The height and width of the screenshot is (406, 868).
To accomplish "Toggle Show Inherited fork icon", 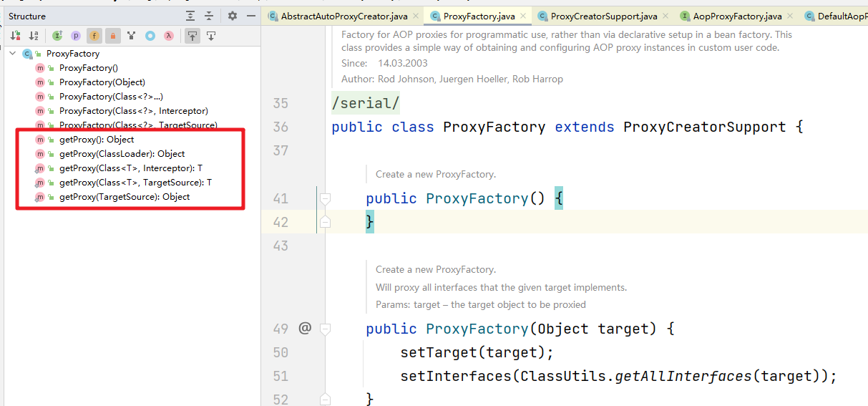I will [x=132, y=35].
